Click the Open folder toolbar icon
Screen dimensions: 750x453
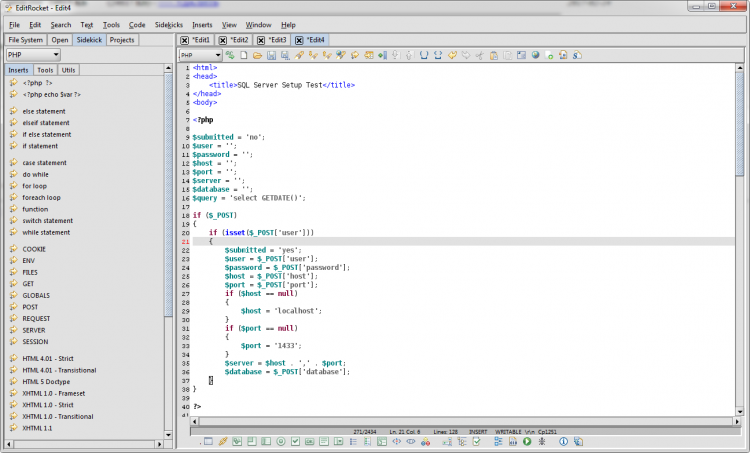(258, 55)
